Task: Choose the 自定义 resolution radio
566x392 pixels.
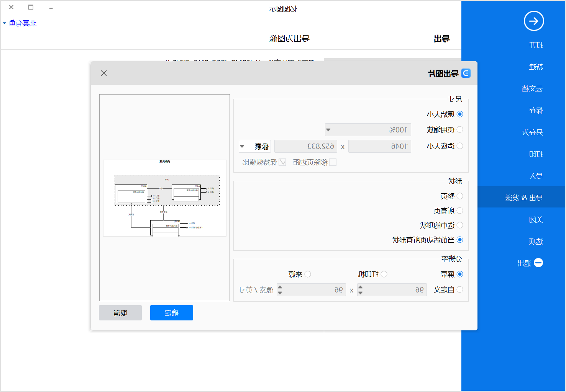Action: [460, 289]
